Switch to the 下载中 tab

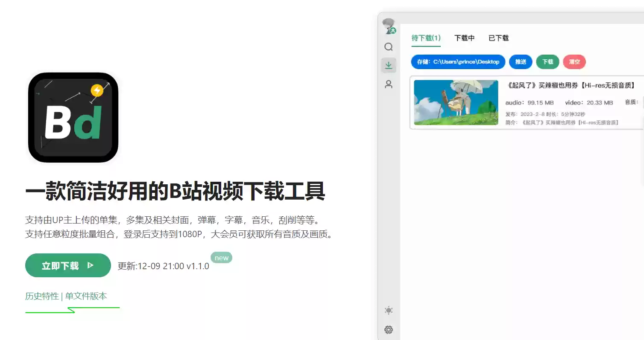point(465,38)
